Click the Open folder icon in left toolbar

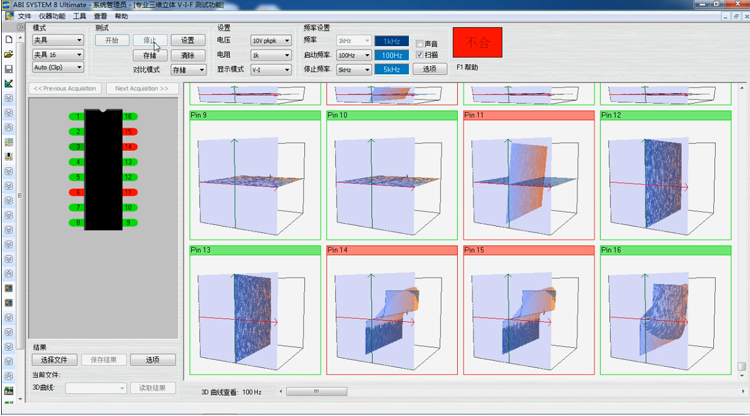tap(8, 52)
